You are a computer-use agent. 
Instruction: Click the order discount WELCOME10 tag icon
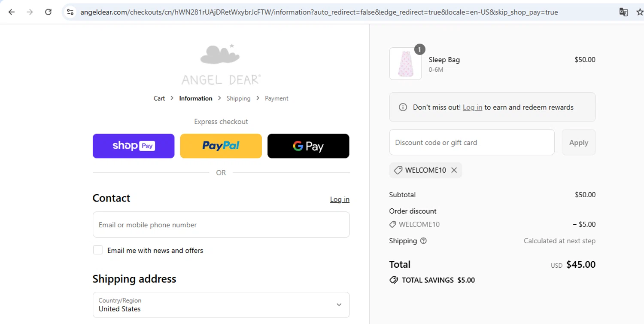click(392, 224)
